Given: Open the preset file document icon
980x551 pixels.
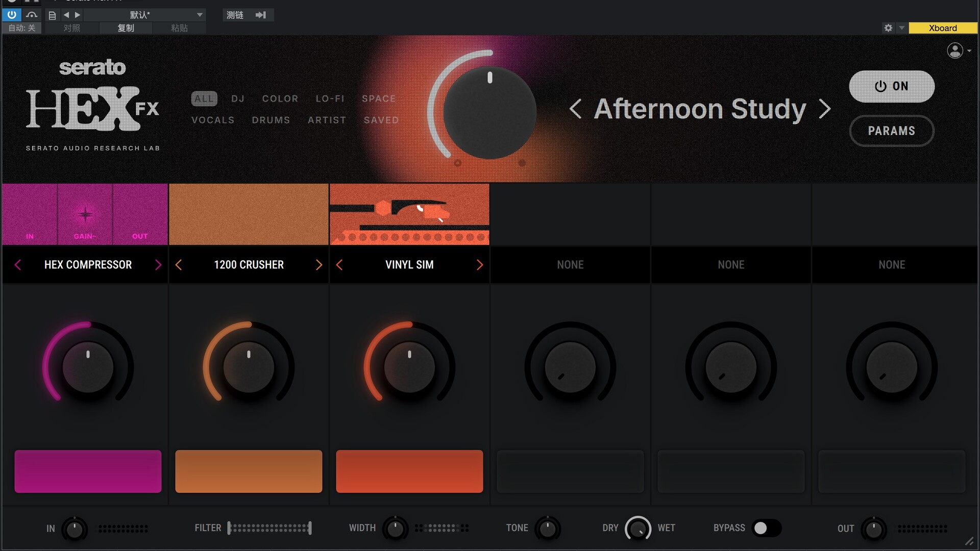Looking at the screenshot, I should pos(52,15).
